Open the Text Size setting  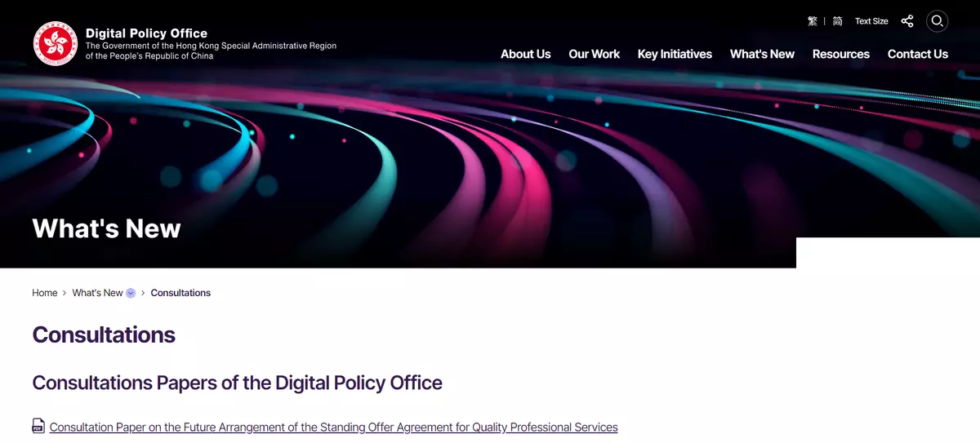[871, 21]
